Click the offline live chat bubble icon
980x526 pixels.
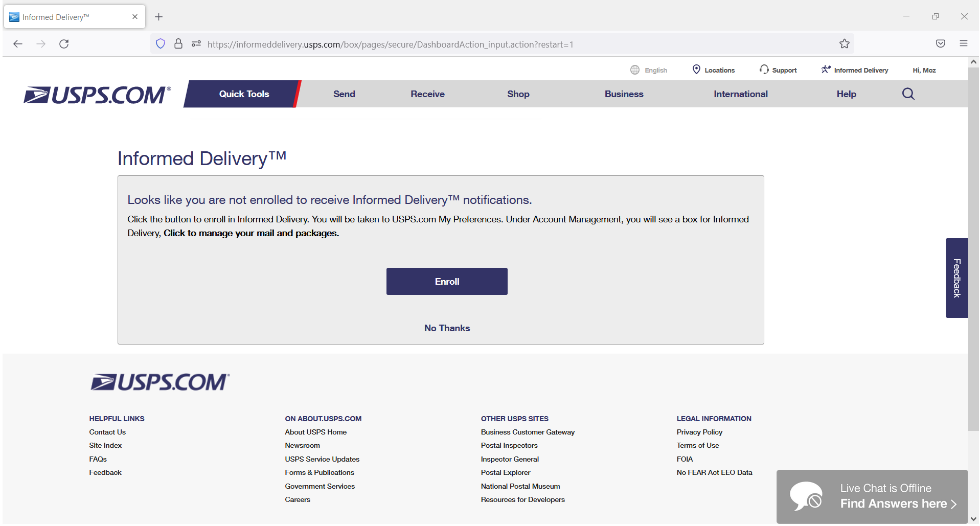(x=807, y=496)
